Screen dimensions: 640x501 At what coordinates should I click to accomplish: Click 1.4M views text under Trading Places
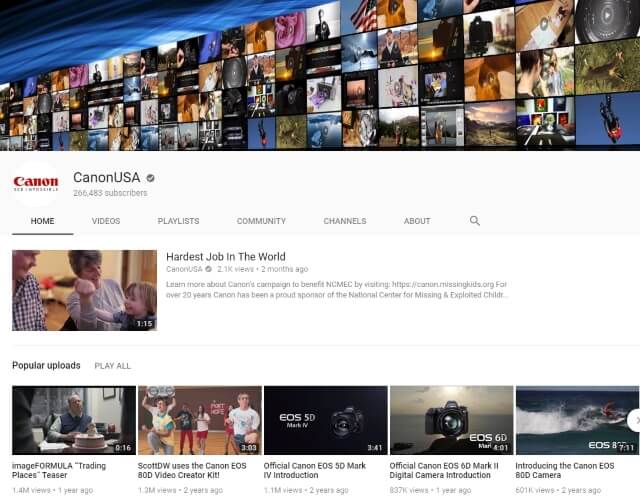pos(31,490)
